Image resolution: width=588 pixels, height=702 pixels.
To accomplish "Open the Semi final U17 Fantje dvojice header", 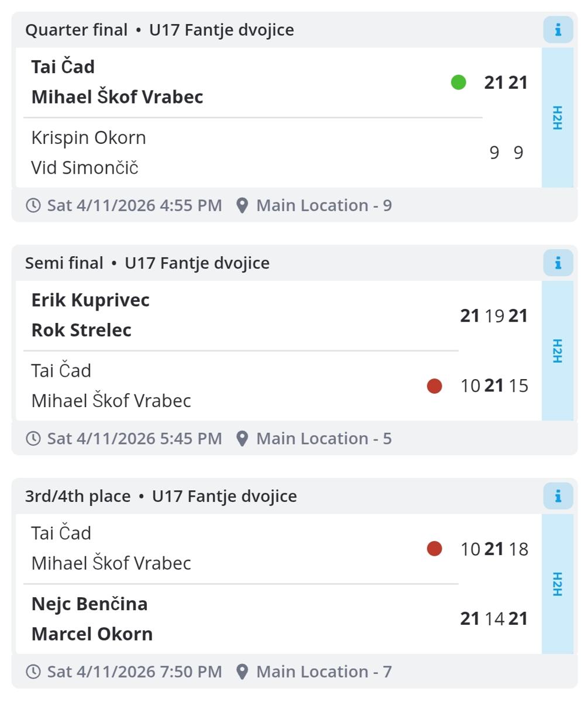I will click(147, 263).
